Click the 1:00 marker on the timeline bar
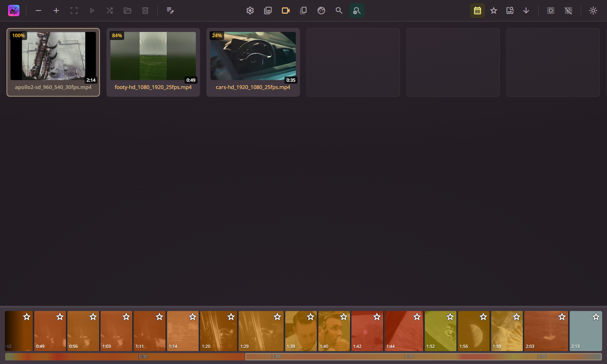Viewport: 607px width, 364px height. [276, 357]
